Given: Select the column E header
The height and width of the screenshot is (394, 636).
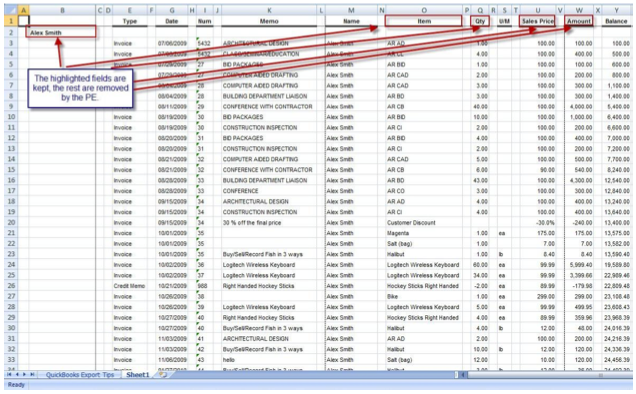Looking at the screenshot, I should (129, 10).
